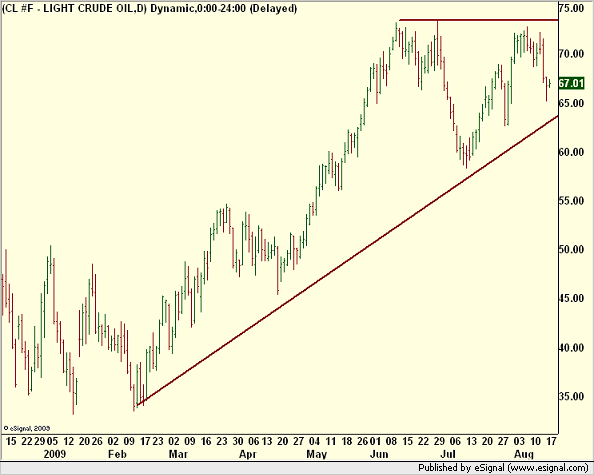Viewport: 594px width, 475px height.
Task: Click the 'Apr' month label on time axis
Action: click(x=247, y=454)
